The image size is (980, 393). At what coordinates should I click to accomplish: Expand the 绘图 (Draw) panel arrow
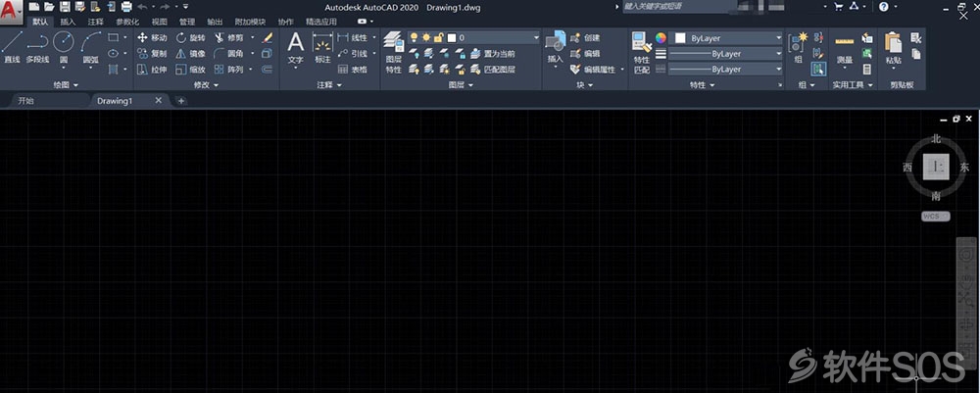click(x=76, y=85)
